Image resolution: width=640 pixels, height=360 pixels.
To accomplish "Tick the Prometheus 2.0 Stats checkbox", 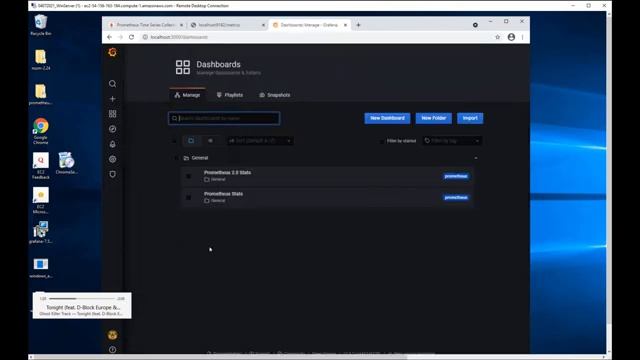I will [x=188, y=176].
